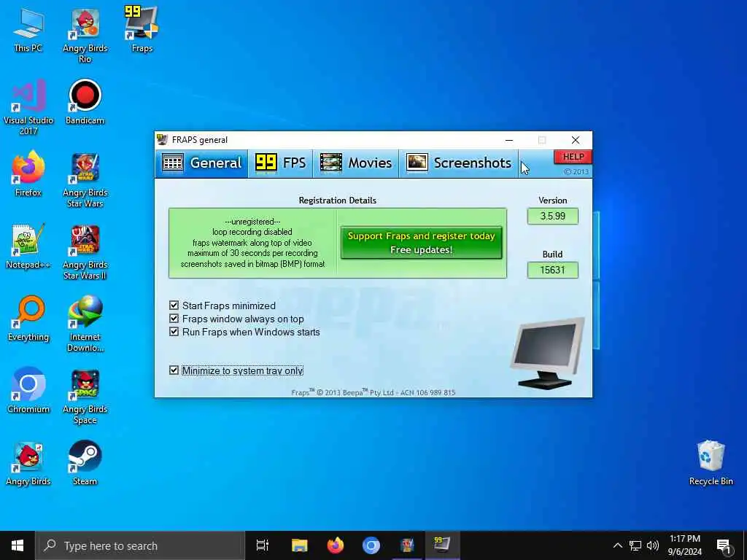Viewport: 747px width, 560px height.
Task: Click Support Fraps and register today
Action: 421,243
